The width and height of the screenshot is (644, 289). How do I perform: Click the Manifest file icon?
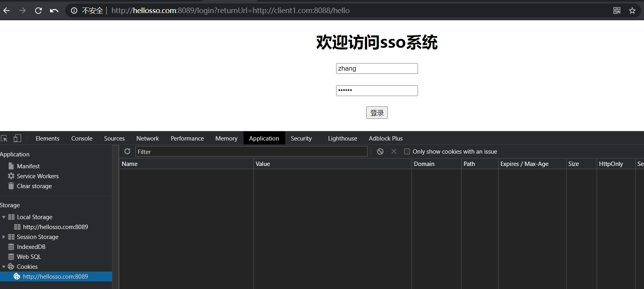pos(11,166)
